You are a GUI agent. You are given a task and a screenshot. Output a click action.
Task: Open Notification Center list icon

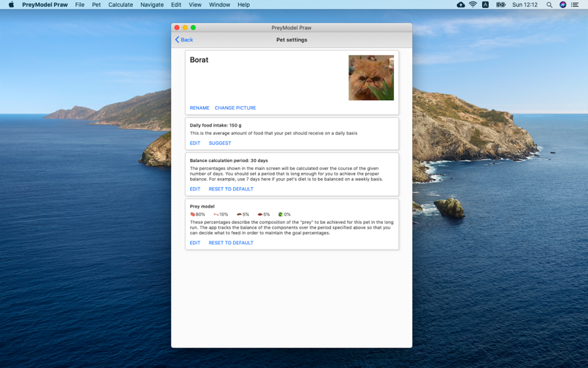coord(575,4)
